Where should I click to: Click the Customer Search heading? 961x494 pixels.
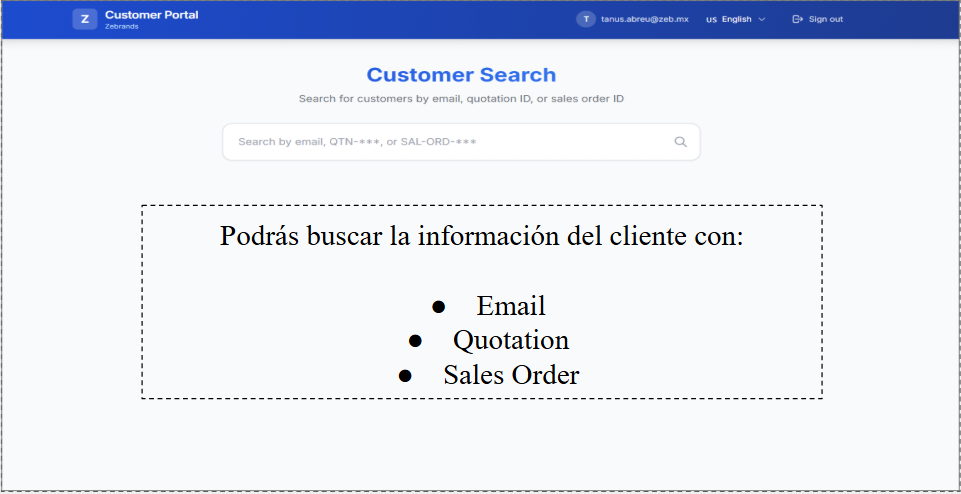pyautogui.click(x=461, y=75)
